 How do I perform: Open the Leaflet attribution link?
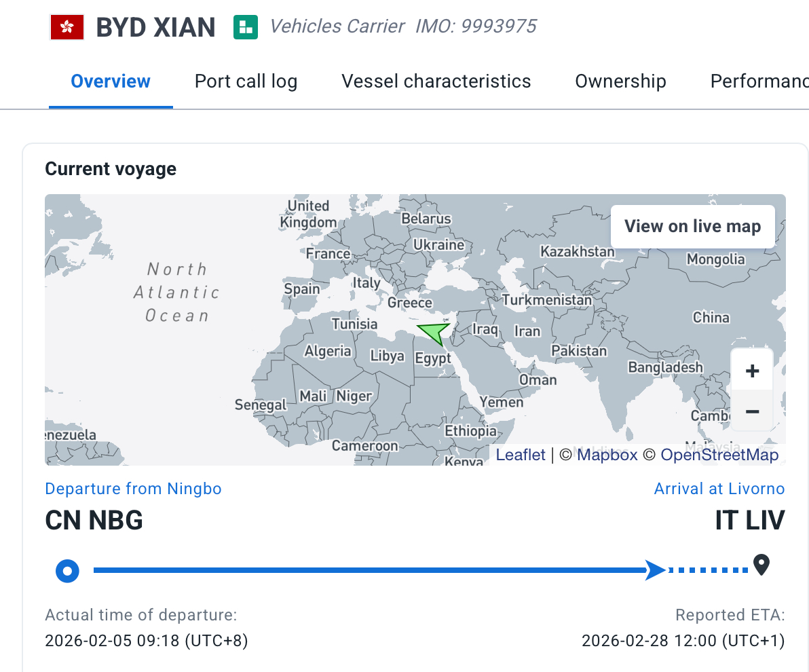pos(521,455)
